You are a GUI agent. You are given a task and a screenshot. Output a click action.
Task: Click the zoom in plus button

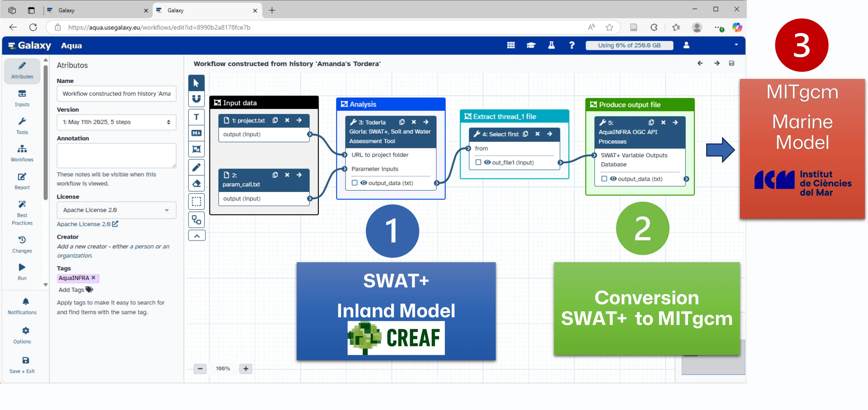click(246, 369)
